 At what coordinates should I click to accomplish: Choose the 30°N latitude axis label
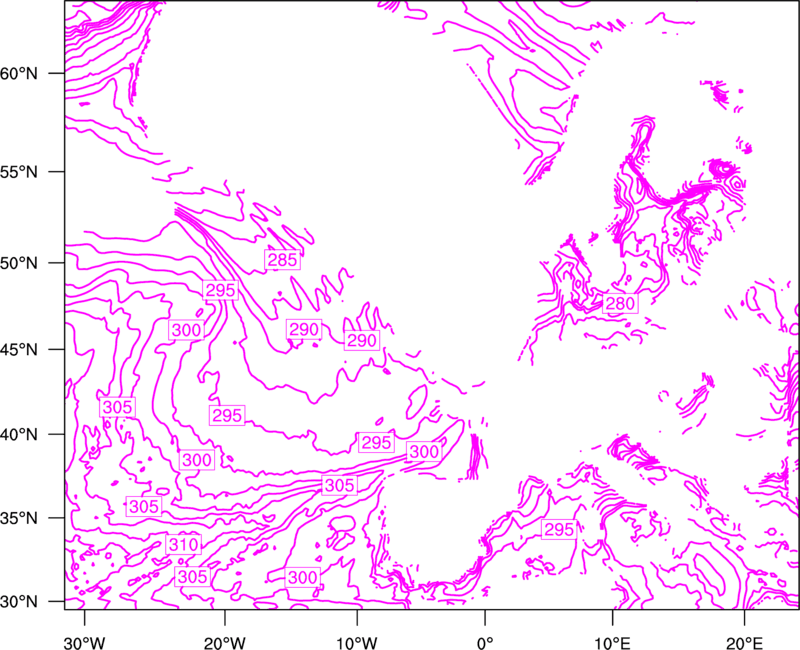tap(19, 602)
